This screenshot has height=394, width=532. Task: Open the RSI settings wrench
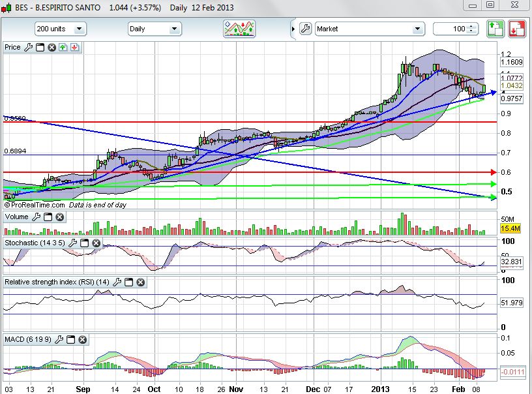[117, 282]
